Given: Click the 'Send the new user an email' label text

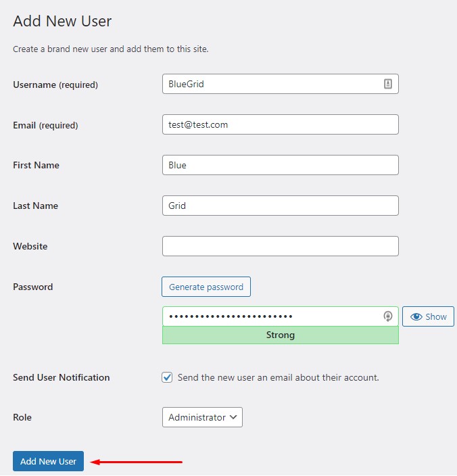Looking at the screenshot, I should pos(279,377).
